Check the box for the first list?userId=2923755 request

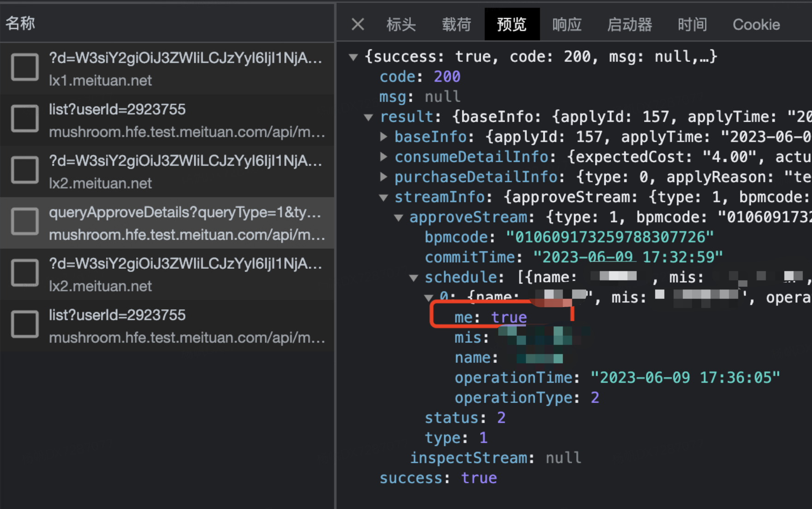24,118
